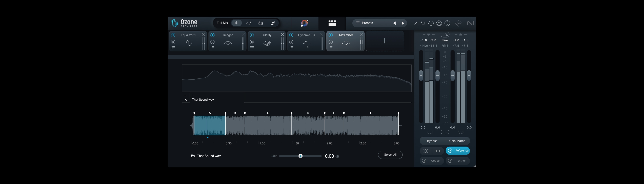Link the input gain faders
Screen dimensions: 644x184
click(429, 132)
